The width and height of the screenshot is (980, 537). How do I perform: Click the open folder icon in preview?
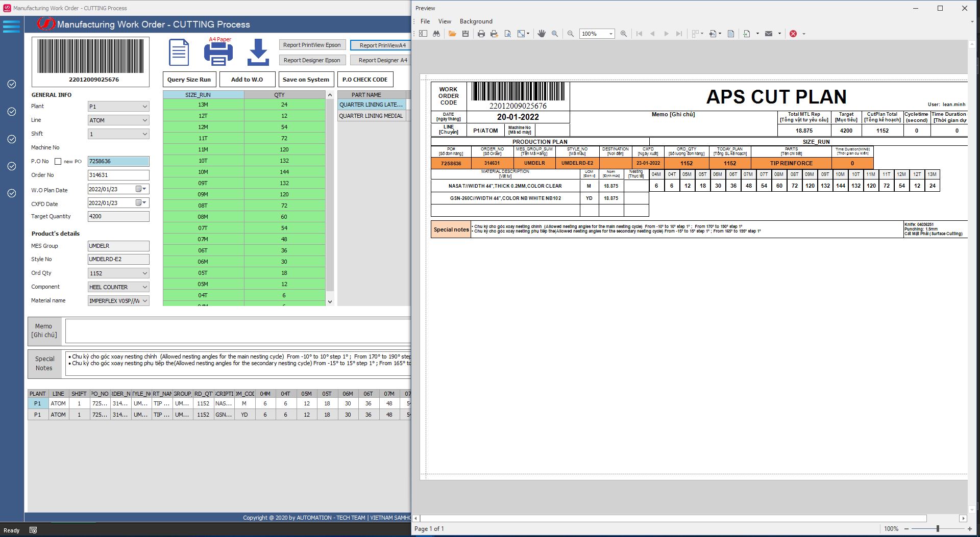(452, 34)
